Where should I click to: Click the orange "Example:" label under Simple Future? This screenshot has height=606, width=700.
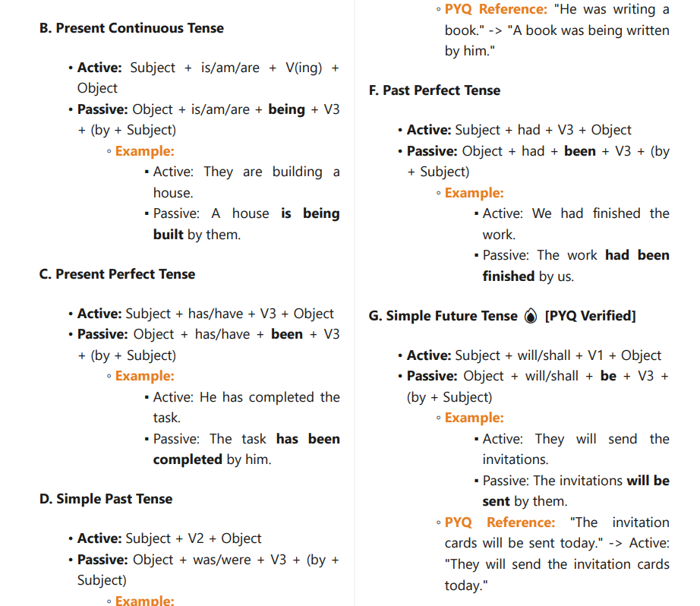click(474, 418)
